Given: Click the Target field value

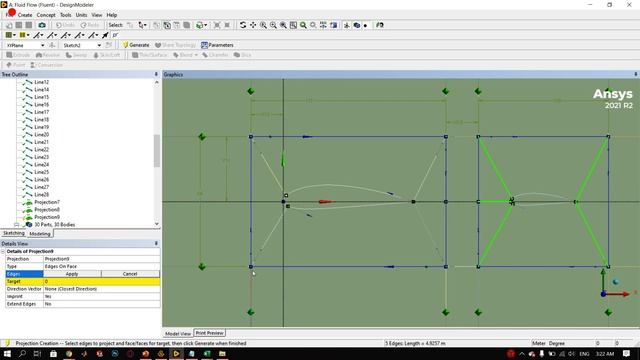Looking at the screenshot, I should click(101, 281).
